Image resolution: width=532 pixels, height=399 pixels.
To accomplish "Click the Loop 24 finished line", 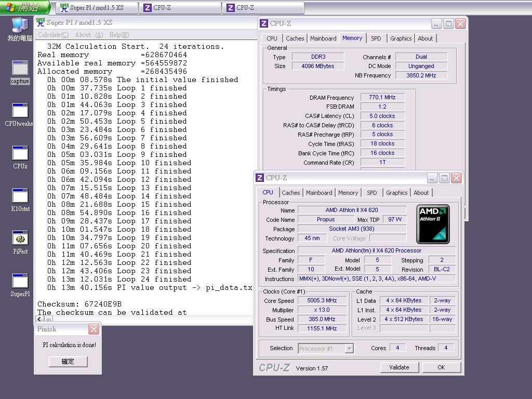I will tap(119, 279).
